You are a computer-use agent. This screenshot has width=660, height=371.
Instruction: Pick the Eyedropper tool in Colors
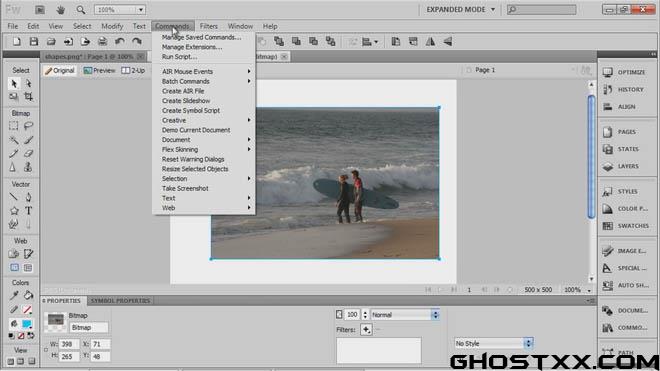click(x=13, y=295)
